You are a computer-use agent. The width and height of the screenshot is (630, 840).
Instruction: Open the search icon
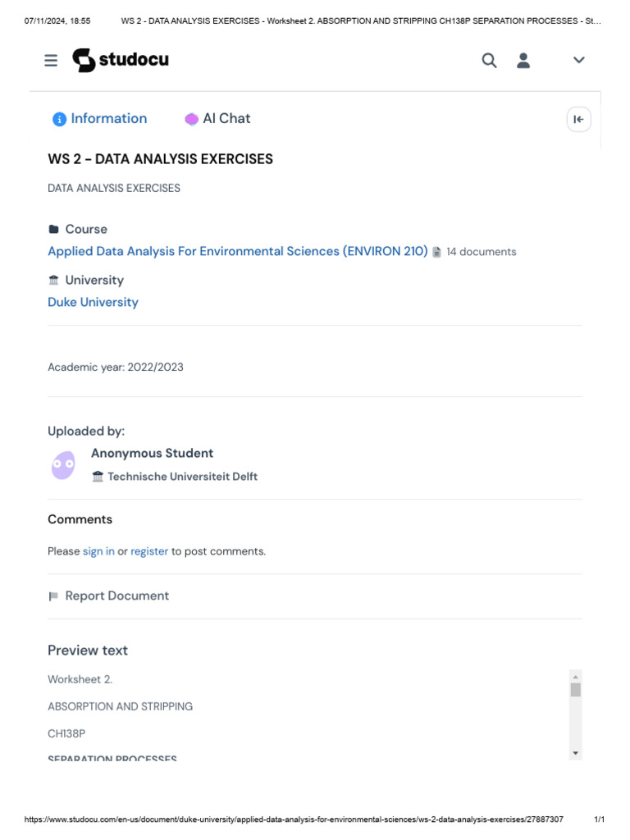pos(489,61)
